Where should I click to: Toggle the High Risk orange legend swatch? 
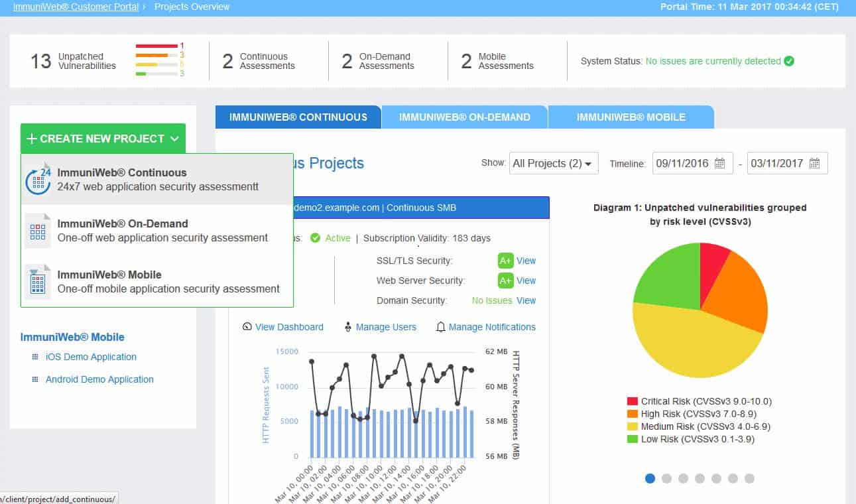click(633, 414)
